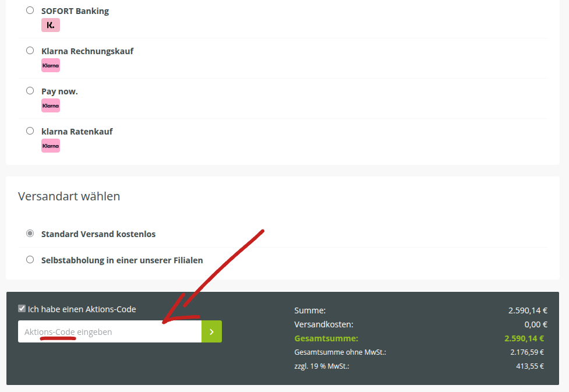Click the Klarna badge below Pay now.
Screen dimensions: 569x392
[x=50, y=105]
